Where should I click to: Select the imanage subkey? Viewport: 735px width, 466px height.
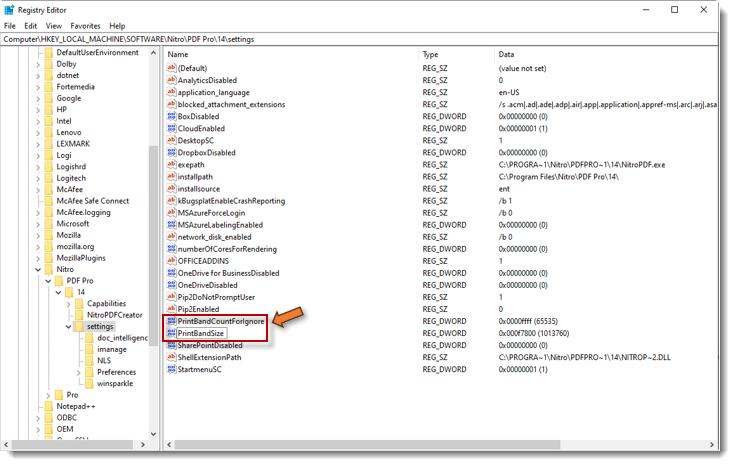[112, 349]
